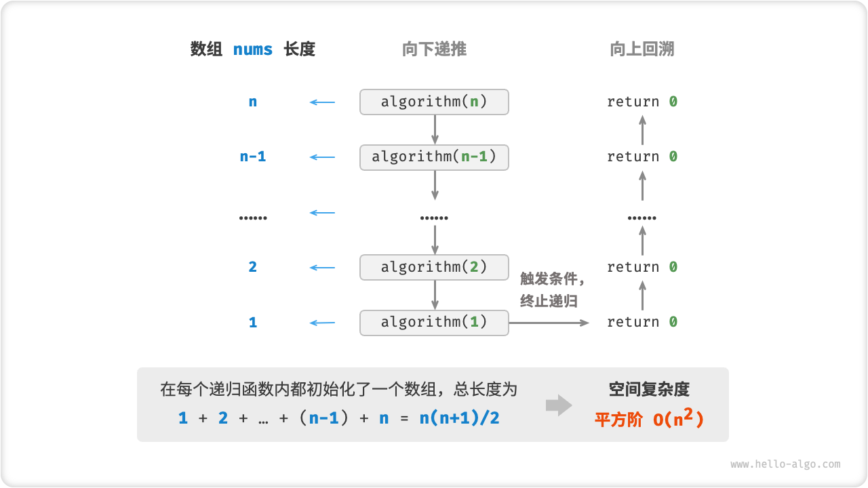The image size is (868, 488).
Task: Click the blue n(n+1)/2 formula result
Action: click(x=459, y=418)
